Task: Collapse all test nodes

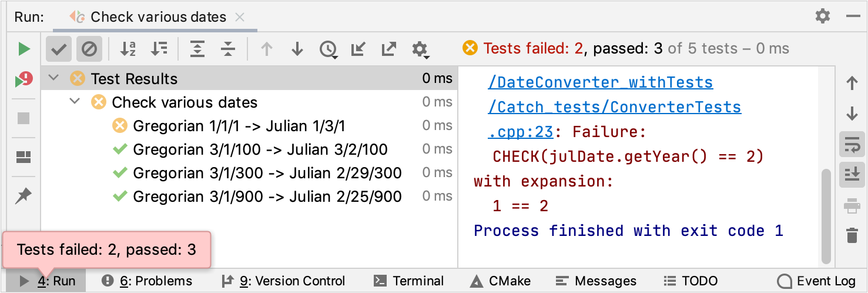Action: 228,49
